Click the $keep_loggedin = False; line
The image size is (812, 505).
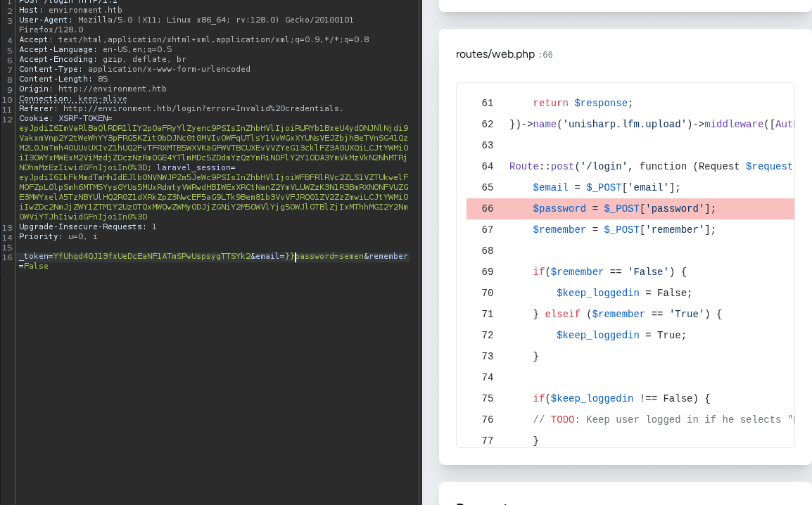coord(624,293)
